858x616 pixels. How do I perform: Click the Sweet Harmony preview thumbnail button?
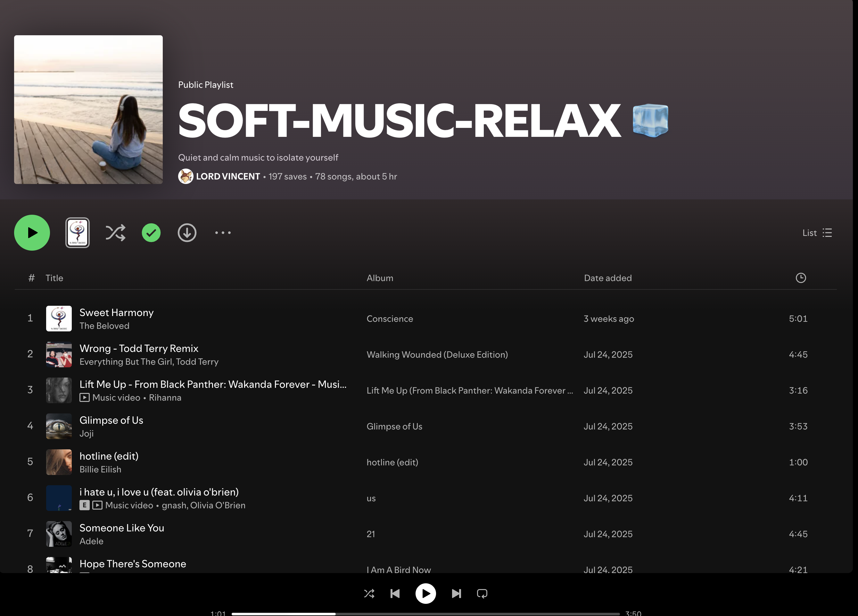77,233
